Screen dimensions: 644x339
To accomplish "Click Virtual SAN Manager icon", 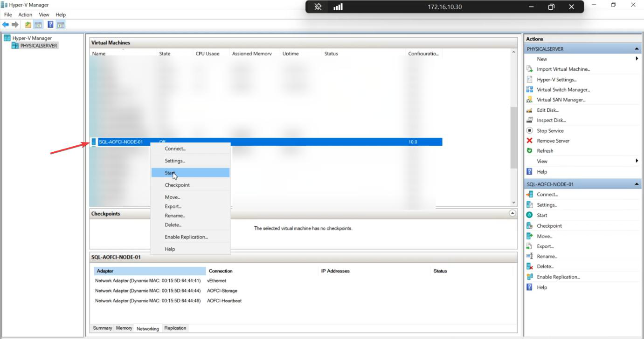I will point(529,100).
